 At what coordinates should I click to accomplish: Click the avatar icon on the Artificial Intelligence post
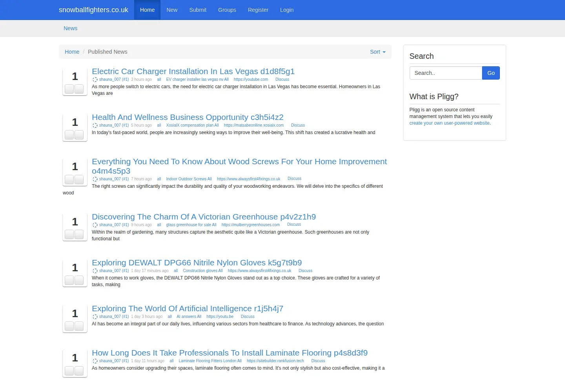pos(95,317)
